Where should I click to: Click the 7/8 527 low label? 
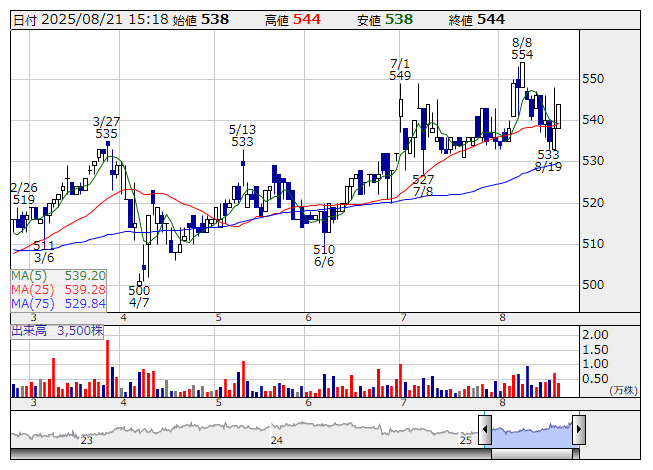pyautogui.click(x=423, y=186)
